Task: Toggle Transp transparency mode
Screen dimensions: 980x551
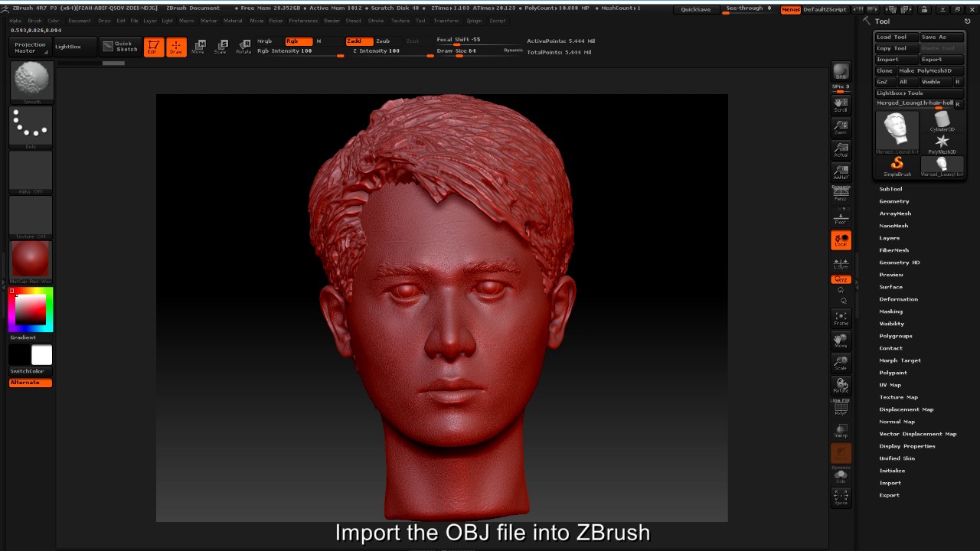Action: (841, 431)
